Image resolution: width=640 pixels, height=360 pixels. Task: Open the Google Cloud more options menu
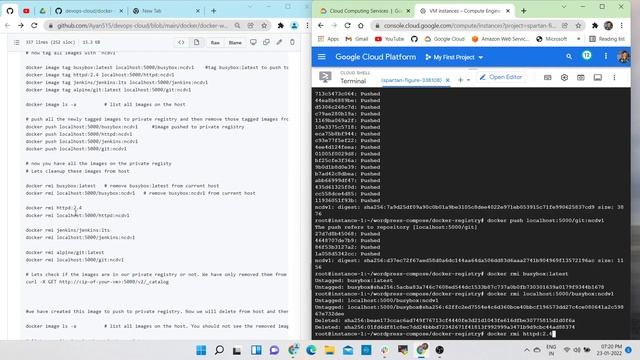(x=606, y=56)
